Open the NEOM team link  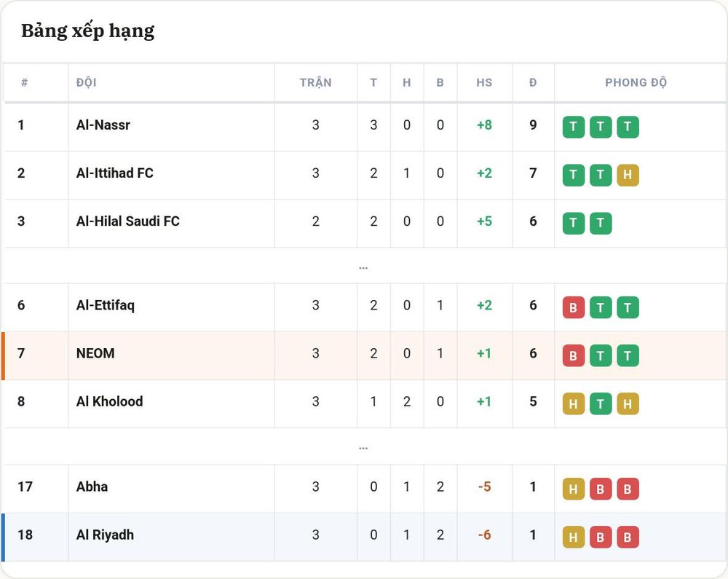pyautogui.click(x=95, y=353)
